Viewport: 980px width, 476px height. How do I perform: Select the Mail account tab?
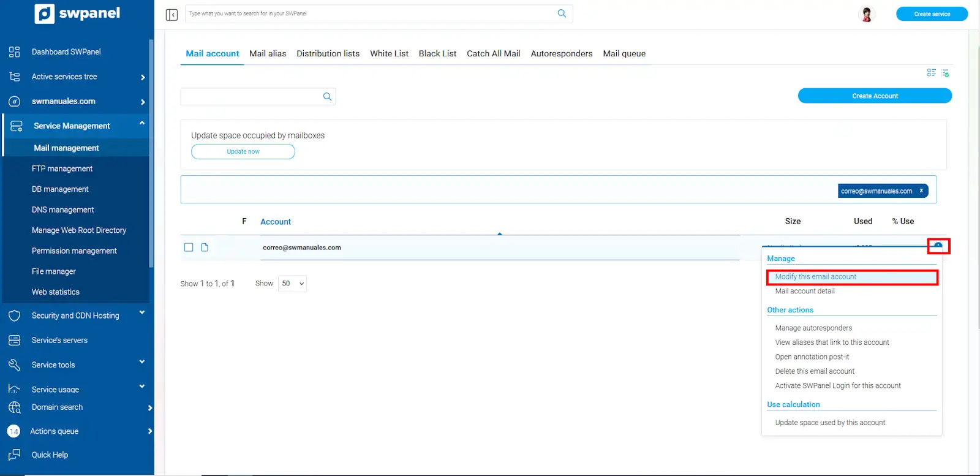point(213,53)
